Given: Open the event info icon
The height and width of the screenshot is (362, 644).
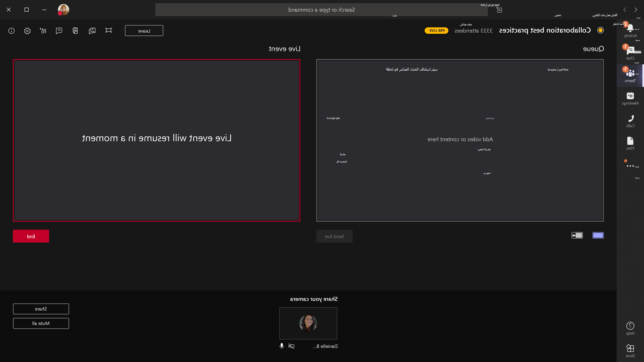Looking at the screenshot, I should point(11,31).
